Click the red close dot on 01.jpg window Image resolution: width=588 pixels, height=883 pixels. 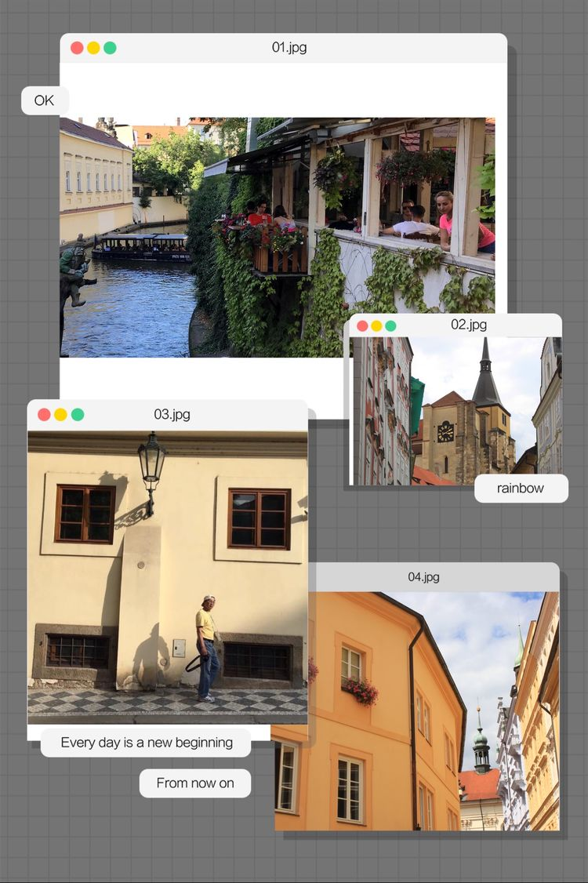[77, 48]
